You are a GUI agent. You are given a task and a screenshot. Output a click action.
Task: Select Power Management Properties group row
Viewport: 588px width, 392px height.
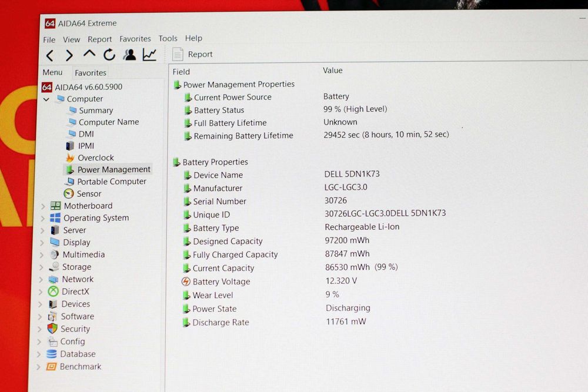click(x=234, y=85)
